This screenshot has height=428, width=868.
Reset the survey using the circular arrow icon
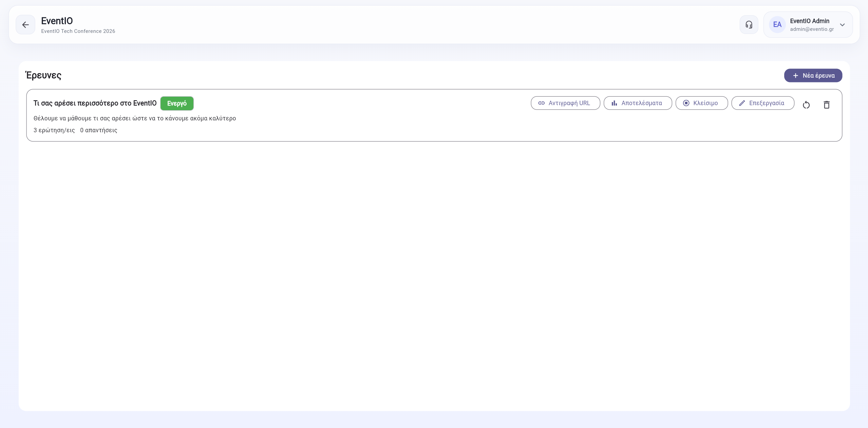[806, 105]
